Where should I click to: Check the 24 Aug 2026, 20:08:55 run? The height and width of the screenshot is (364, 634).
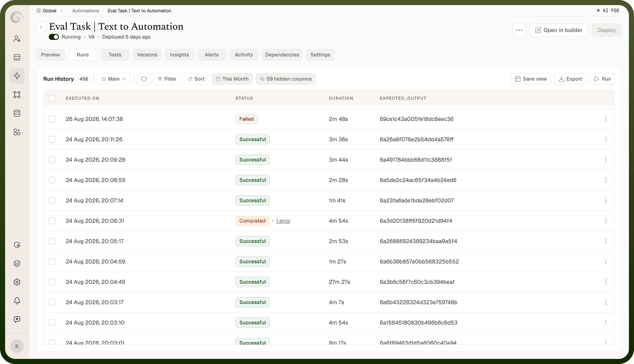(x=52, y=180)
